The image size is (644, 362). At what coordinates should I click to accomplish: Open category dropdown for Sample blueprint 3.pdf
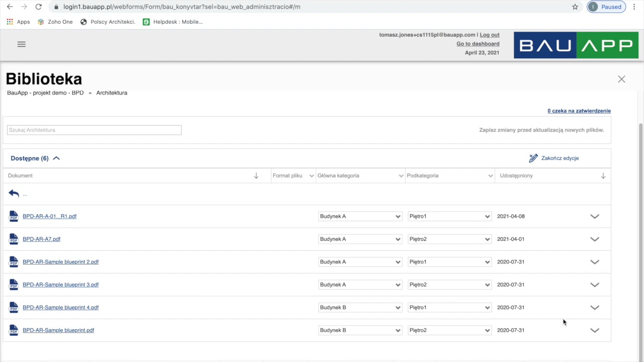point(360,285)
